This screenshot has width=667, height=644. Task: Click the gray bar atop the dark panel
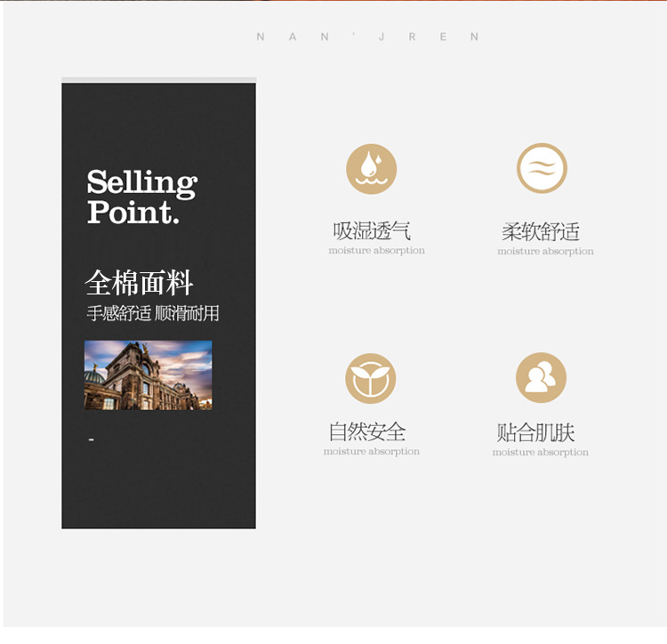159,79
